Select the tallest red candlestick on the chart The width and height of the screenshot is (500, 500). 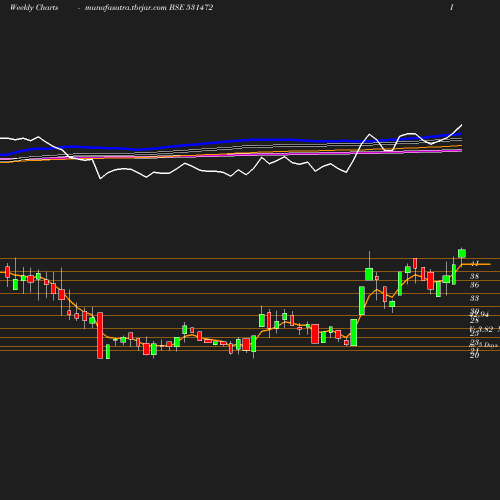pyautogui.click(x=100, y=335)
